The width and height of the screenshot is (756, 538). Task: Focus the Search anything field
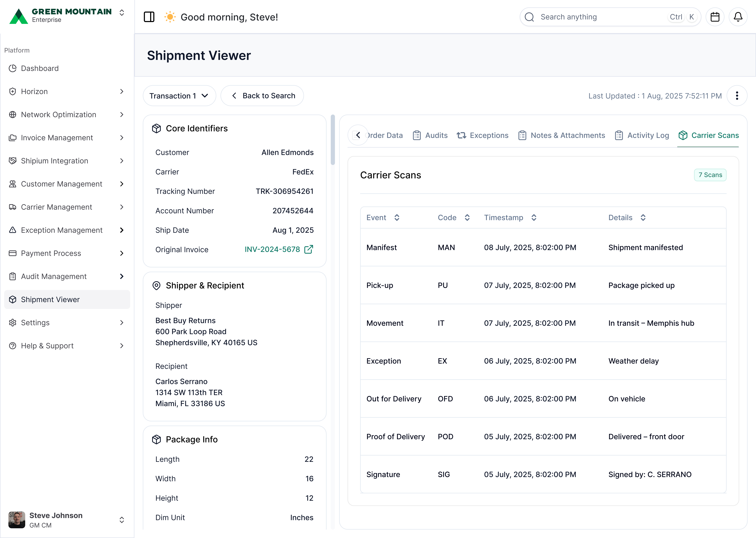610,17
